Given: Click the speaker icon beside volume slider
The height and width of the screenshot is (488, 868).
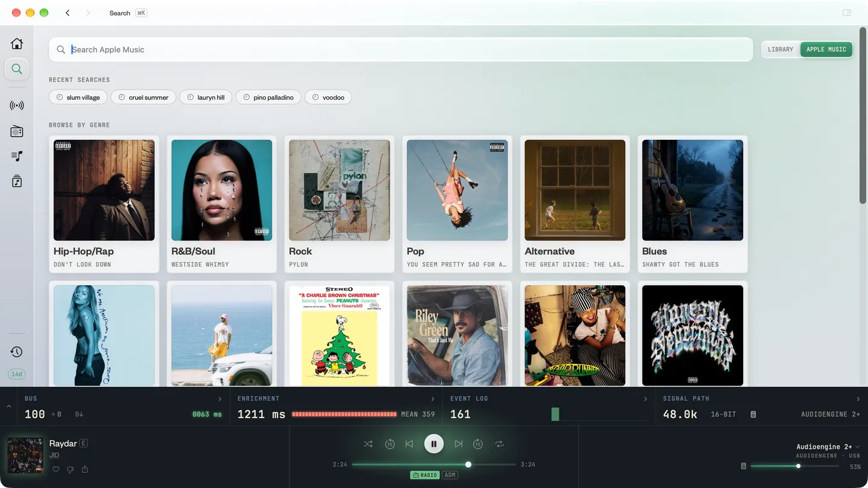Looking at the screenshot, I should click(743, 466).
